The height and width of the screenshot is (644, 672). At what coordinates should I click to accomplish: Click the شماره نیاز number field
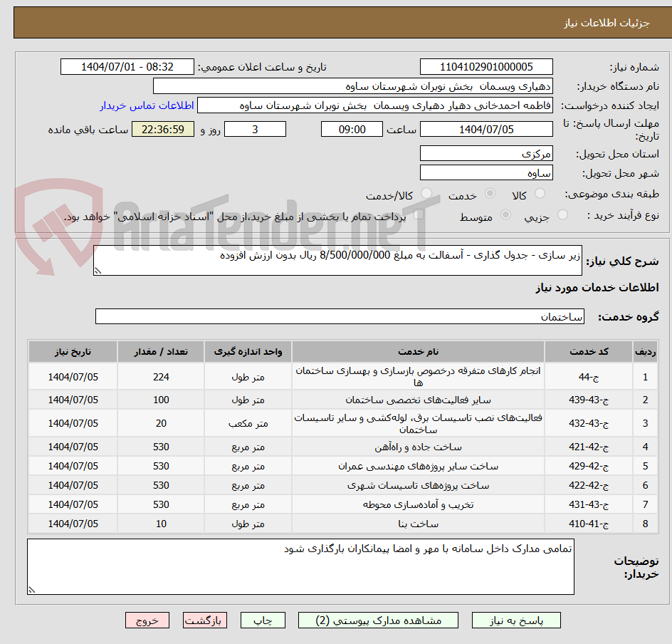pyautogui.click(x=486, y=66)
